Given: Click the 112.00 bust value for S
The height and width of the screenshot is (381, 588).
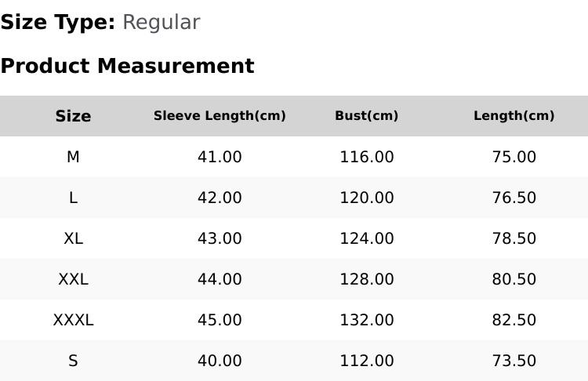Looking at the screenshot, I should 367,361.
